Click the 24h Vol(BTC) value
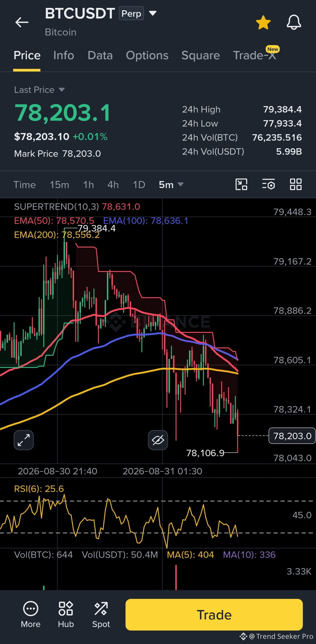Screen dimensions: 316x644 tap(277, 137)
